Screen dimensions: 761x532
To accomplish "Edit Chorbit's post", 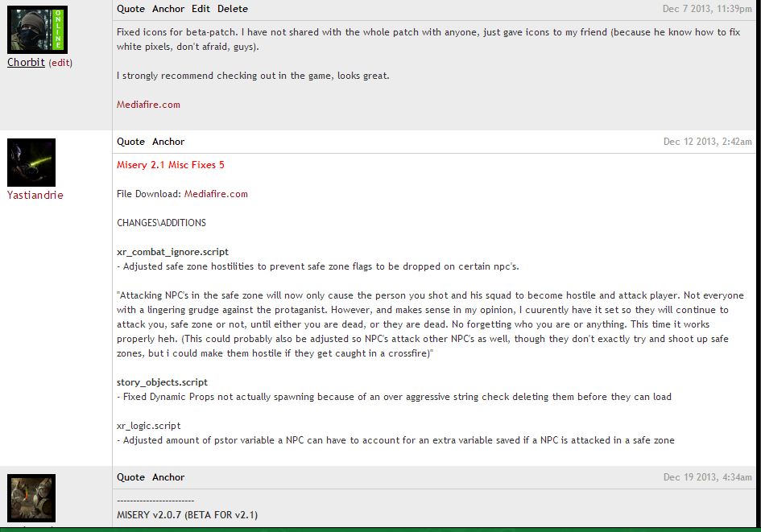I will click(x=201, y=9).
